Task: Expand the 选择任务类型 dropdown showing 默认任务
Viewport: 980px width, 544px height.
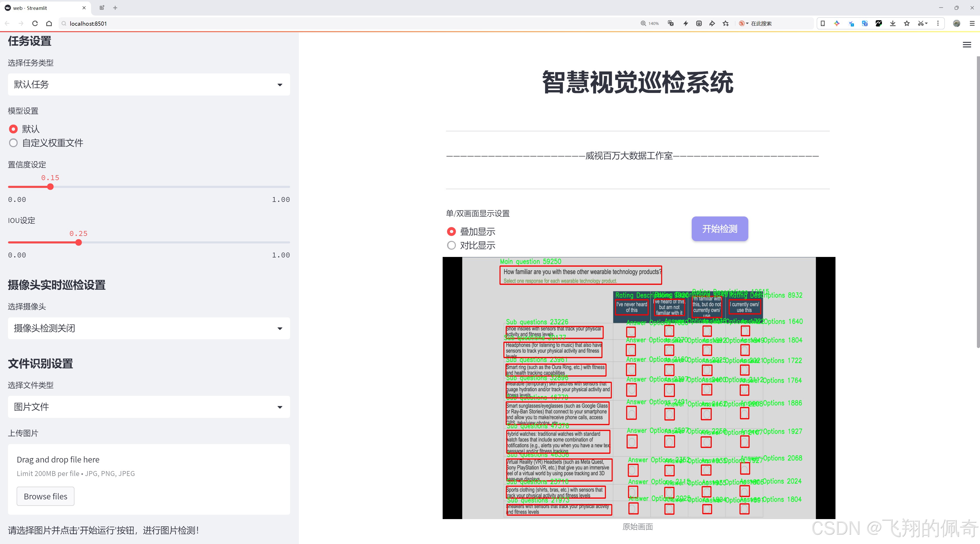Action: click(x=149, y=84)
